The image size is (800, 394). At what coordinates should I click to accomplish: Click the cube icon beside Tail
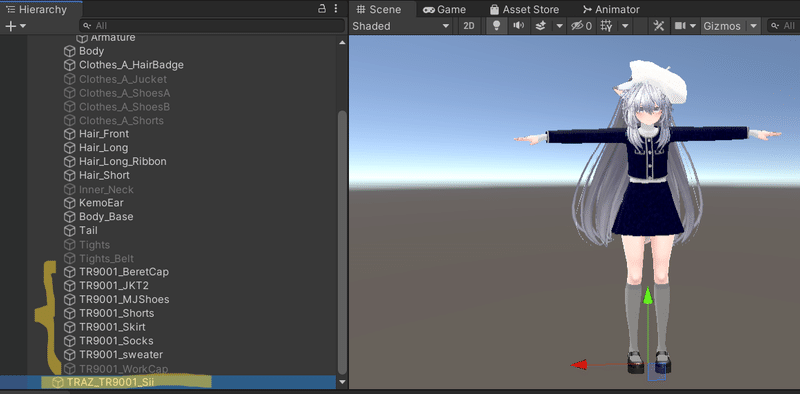(x=69, y=230)
